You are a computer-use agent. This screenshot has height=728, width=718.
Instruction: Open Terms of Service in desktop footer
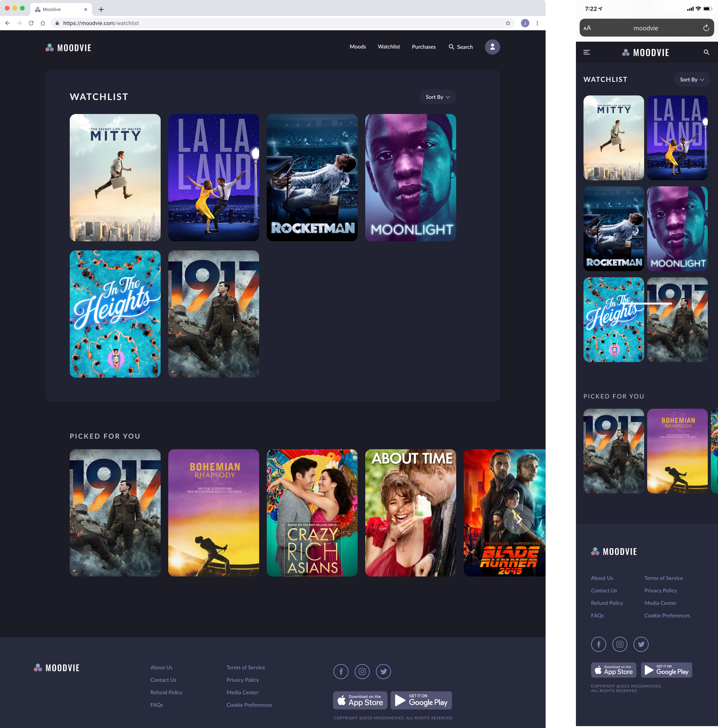pos(246,667)
